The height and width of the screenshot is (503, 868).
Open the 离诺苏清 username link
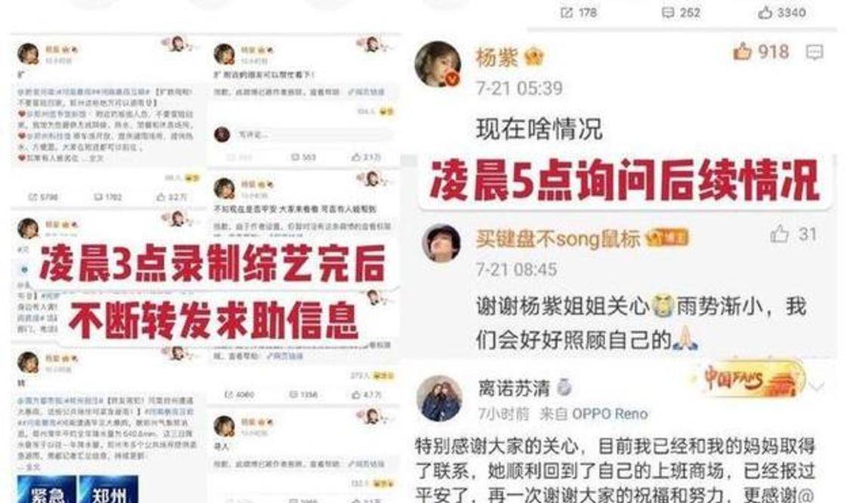click(514, 387)
